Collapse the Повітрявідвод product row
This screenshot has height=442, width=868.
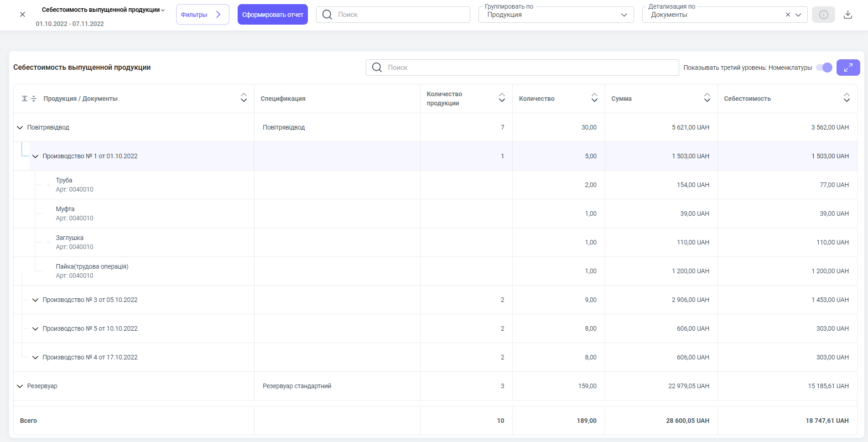(20, 128)
